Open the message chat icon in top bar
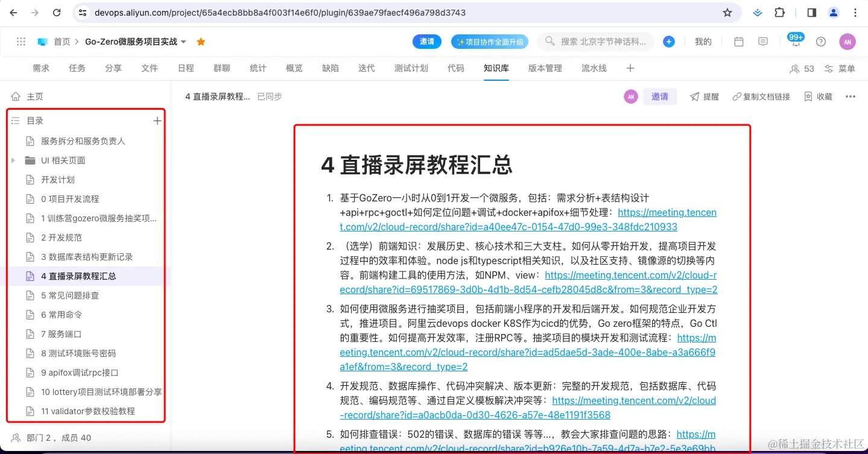868x454 pixels. (763, 42)
